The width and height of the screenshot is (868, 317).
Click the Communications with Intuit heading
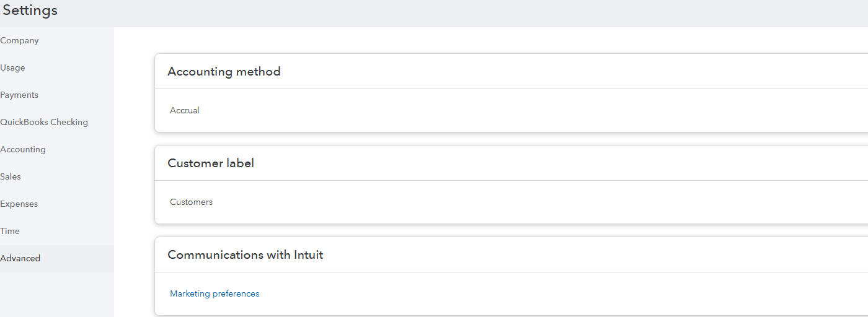point(245,255)
